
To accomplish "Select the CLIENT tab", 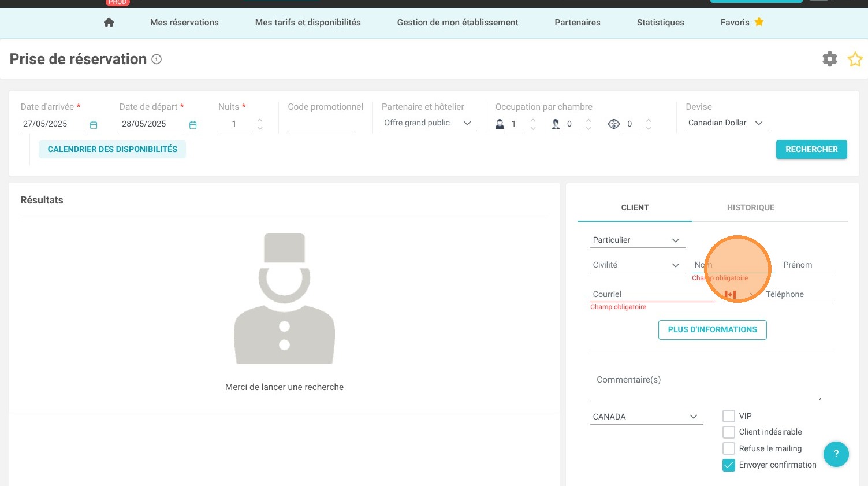I will [x=635, y=207].
